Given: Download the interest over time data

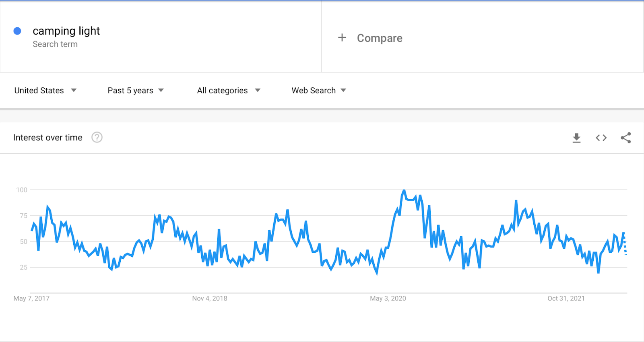Looking at the screenshot, I should pos(576,138).
